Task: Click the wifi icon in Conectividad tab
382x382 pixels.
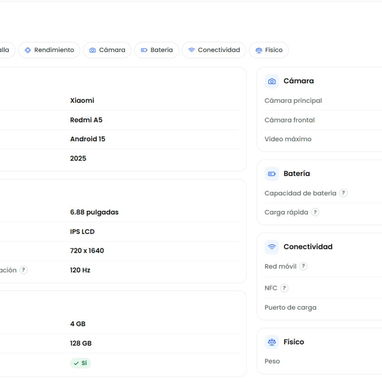Action: [x=191, y=50]
